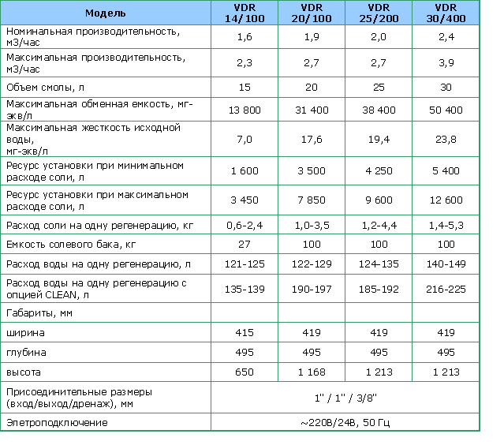Click height value '1 168'
This screenshot has height=445, width=504.
tap(312, 372)
